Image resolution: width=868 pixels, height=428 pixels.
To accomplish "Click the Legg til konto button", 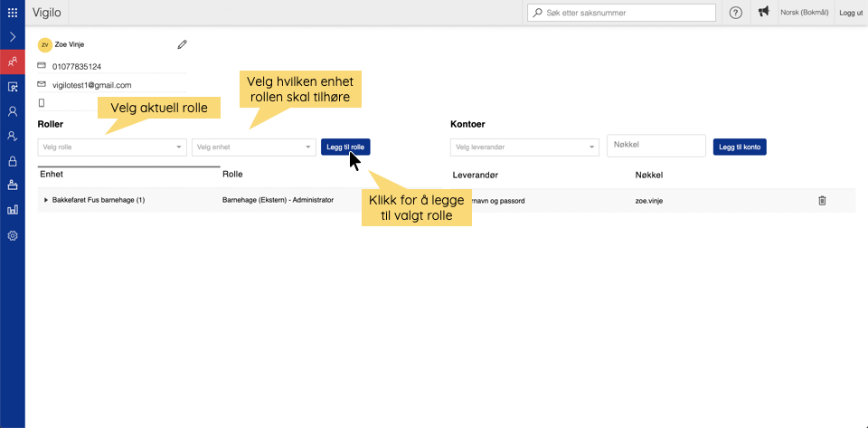I will click(x=739, y=147).
